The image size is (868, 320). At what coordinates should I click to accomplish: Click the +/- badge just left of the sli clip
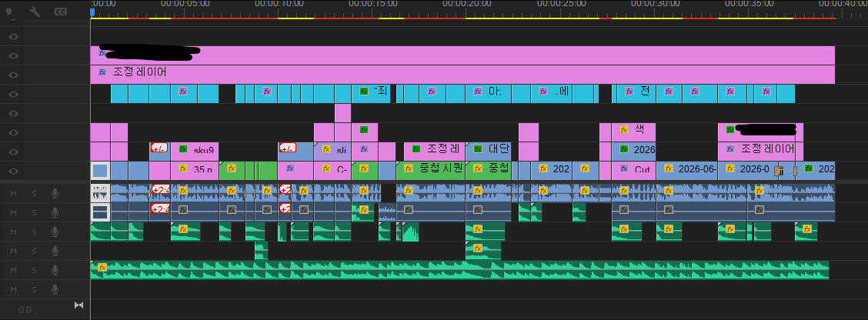(287, 148)
